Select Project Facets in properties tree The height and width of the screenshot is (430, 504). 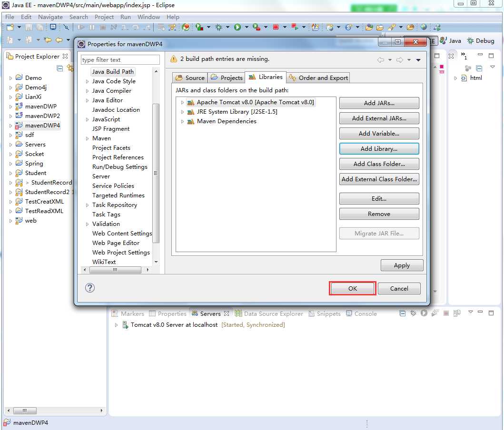111,148
